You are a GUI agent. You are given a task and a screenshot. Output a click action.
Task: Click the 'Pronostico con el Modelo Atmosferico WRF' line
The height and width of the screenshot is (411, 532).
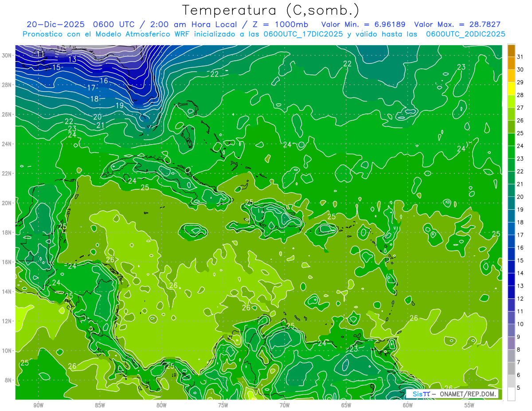click(264, 34)
